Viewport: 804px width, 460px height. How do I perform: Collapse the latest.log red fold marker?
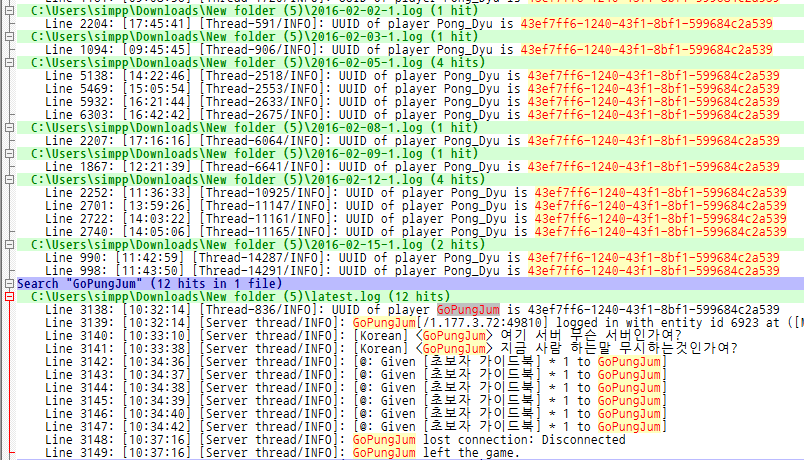(x=9, y=296)
